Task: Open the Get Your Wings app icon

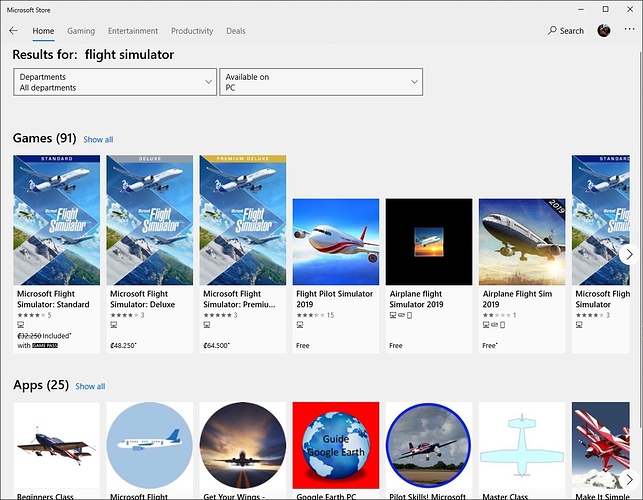Action: click(x=243, y=445)
